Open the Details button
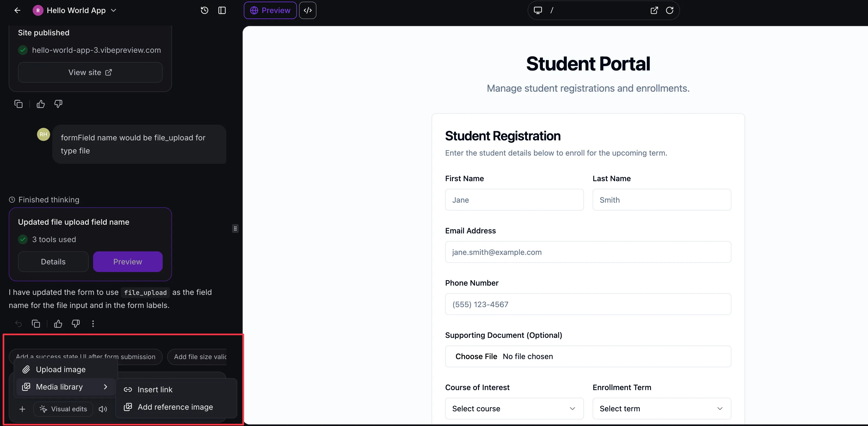 (53, 262)
